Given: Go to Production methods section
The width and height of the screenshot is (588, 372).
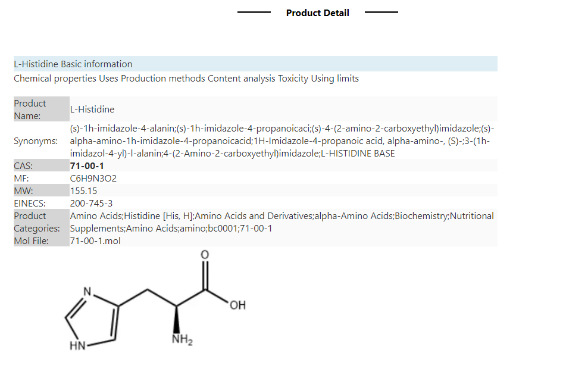Looking at the screenshot, I should pyautogui.click(x=162, y=79).
